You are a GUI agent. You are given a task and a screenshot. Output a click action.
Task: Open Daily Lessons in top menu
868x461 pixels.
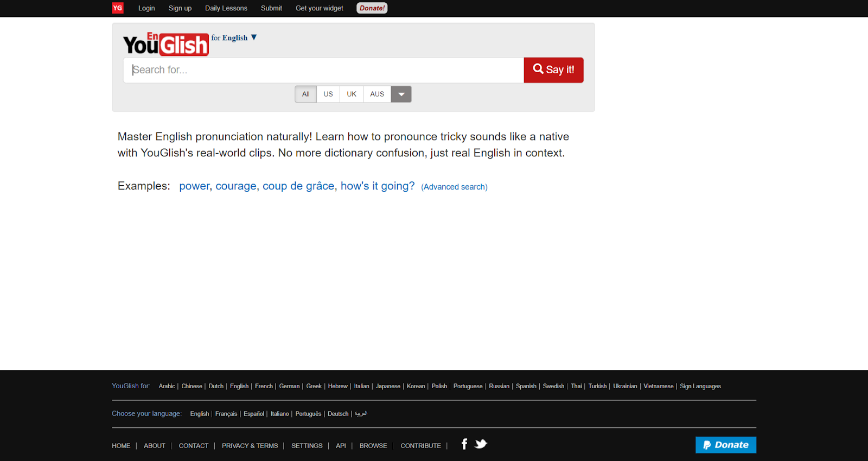(x=226, y=8)
